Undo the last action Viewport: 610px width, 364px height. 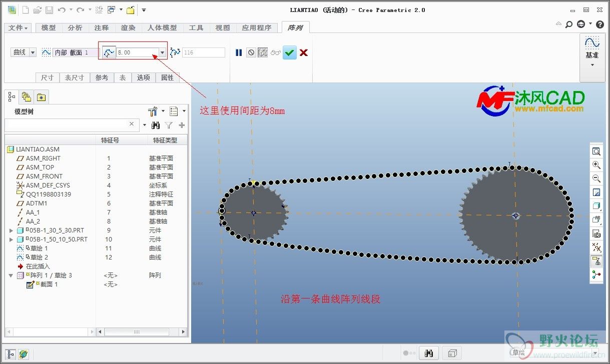pos(62,9)
